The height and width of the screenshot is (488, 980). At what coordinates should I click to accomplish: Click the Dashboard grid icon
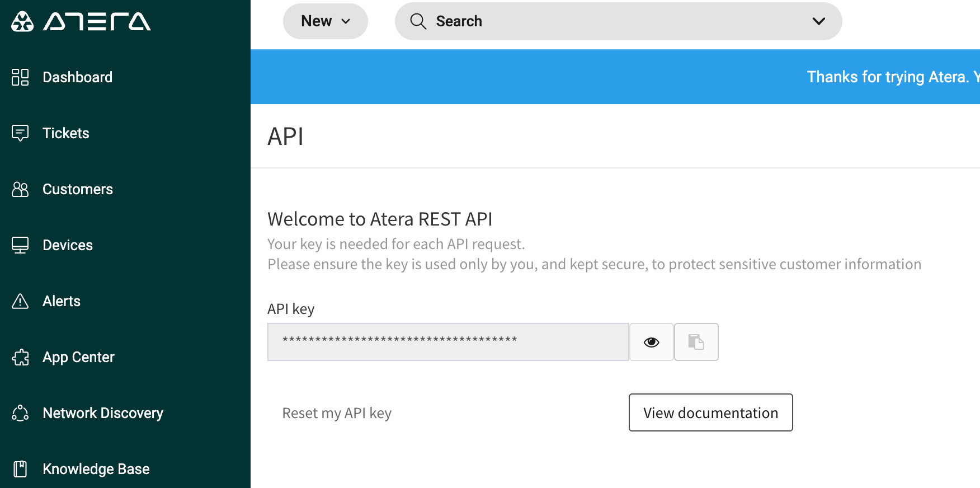(20, 77)
